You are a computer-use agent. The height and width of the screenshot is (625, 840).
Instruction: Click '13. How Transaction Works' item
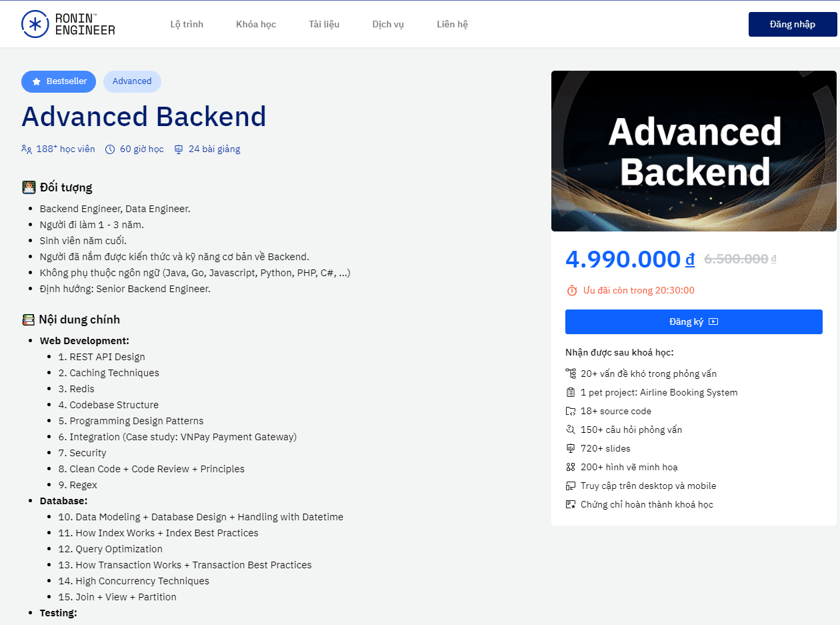tap(185, 565)
